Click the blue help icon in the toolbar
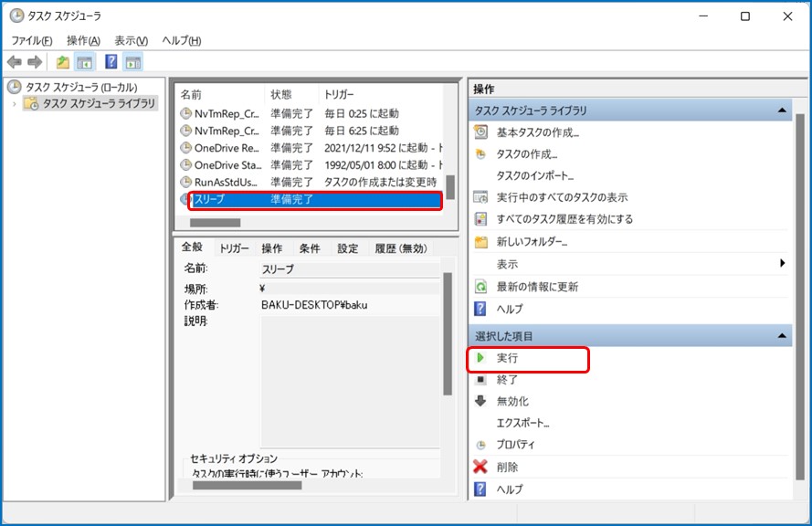812x526 pixels. 111,62
